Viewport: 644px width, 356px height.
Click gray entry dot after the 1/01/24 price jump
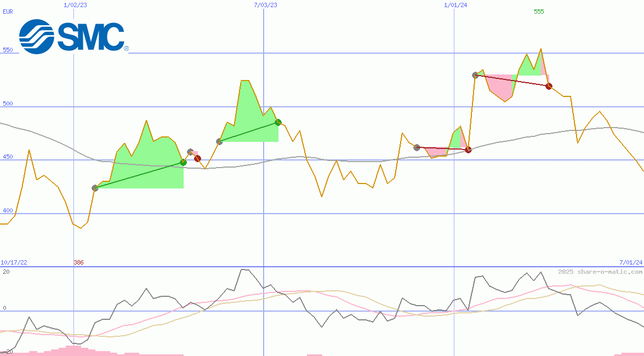point(475,75)
